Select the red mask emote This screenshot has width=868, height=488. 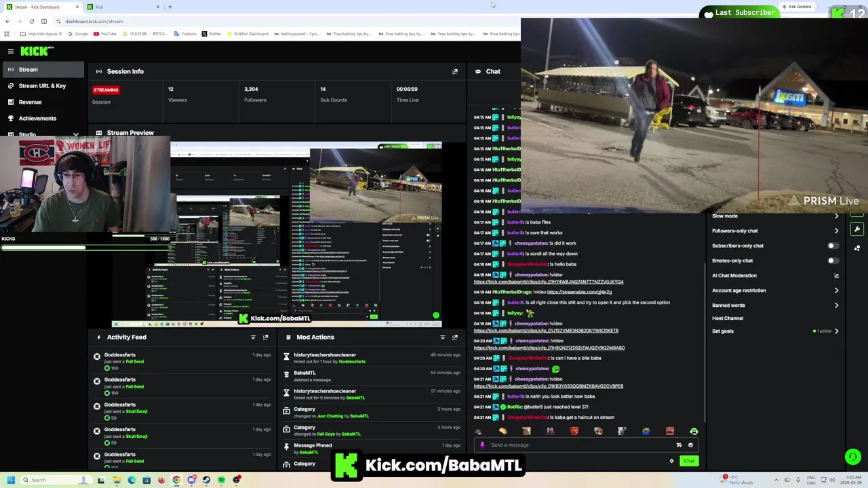coord(574,431)
